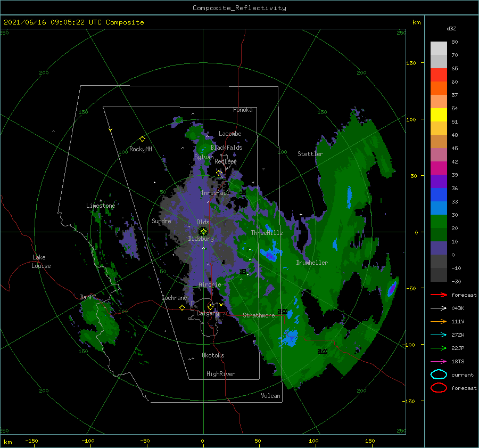The width and height of the screenshot is (479, 448).
Task: Click the 'Strathmore' town label
Action: [x=259, y=315]
